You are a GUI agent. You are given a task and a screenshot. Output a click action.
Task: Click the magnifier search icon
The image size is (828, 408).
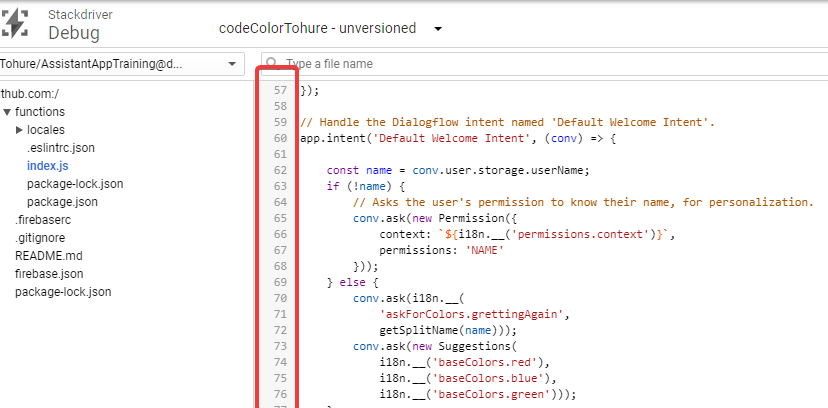(x=273, y=63)
